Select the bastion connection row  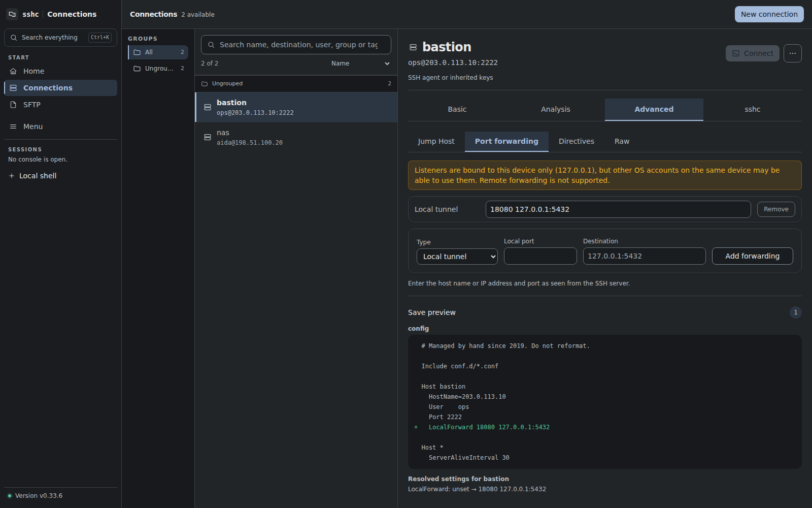(x=296, y=107)
